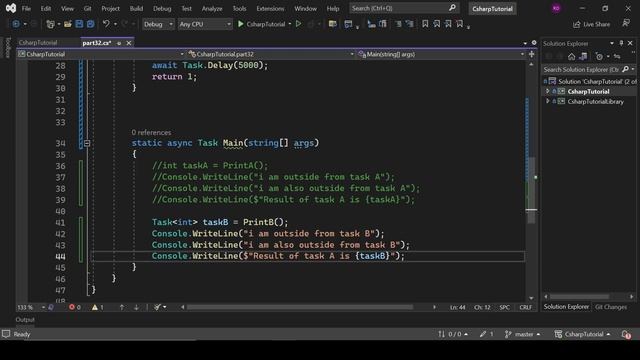Pin the Solution Explorer panel
640x360 pixels.
pyautogui.click(x=621, y=43)
